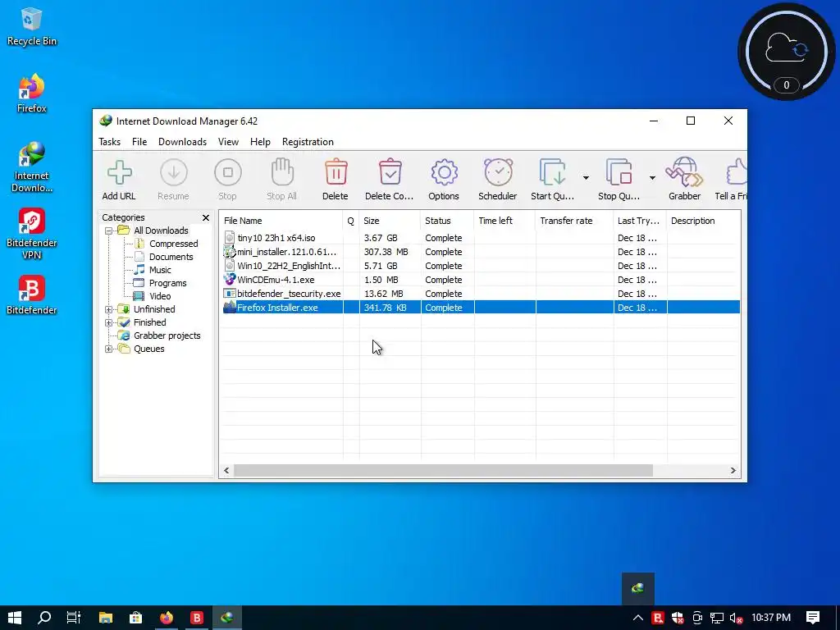Screen dimensions: 840x630
Task: Open the Tasks menu
Action: (109, 142)
